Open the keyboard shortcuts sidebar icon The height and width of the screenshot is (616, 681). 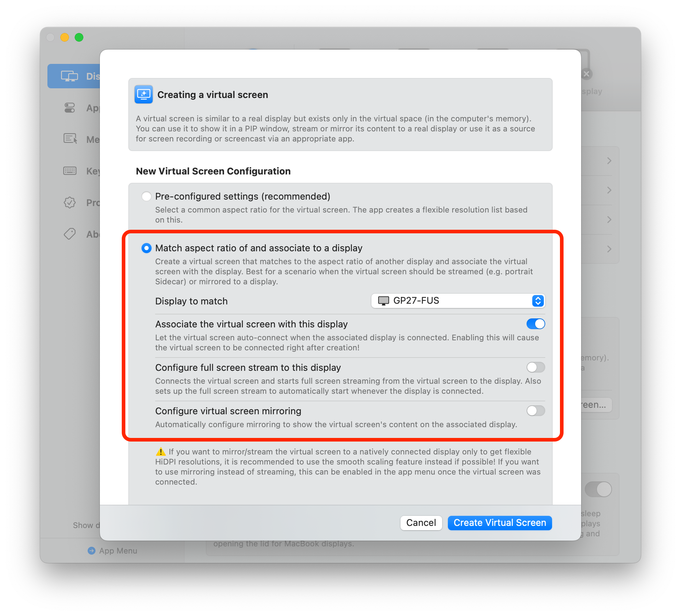pos(70,171)
